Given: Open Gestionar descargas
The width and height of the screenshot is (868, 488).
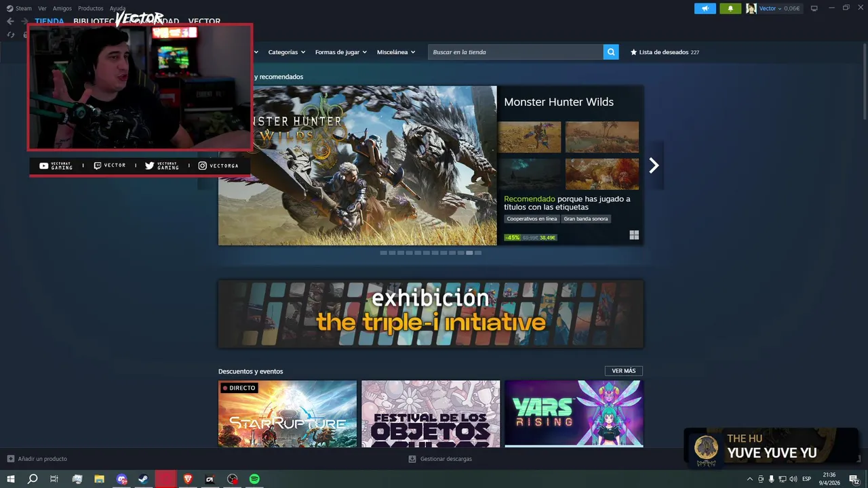Looking at the screenshot, I should (440, 459).
